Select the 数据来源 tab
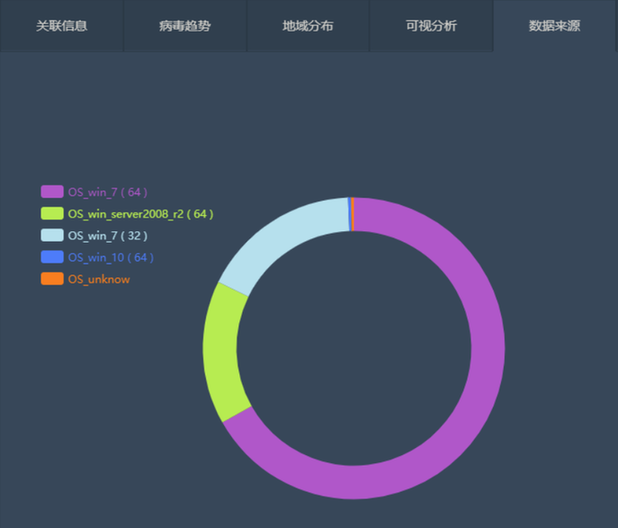Viewport: 618px width, 528px height. point(554,26)
